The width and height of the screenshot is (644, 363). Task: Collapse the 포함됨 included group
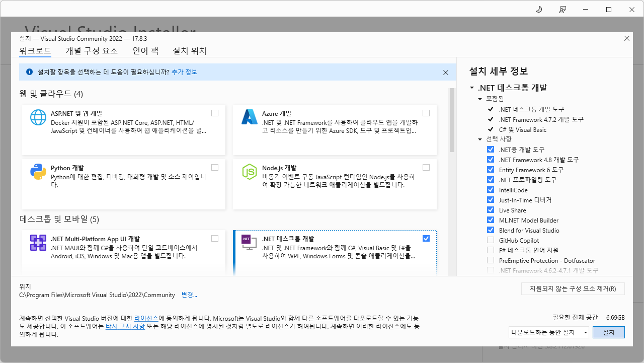tap(480, 99)
